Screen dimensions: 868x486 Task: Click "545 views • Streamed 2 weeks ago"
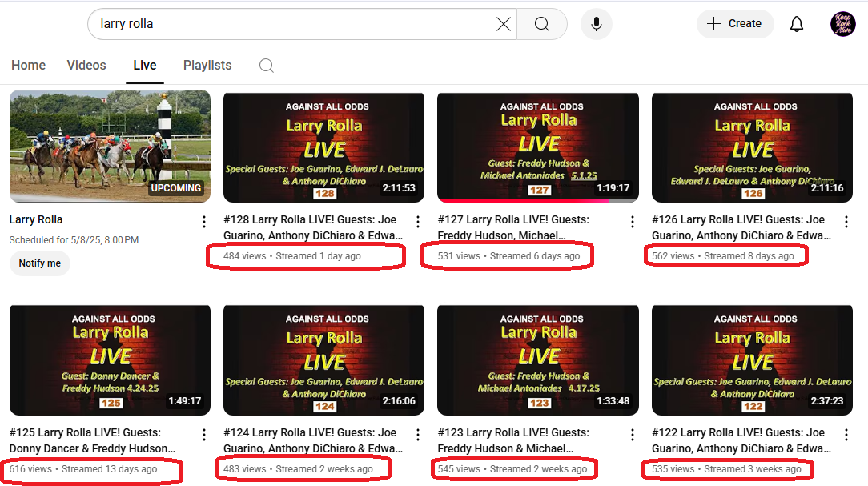512,469
